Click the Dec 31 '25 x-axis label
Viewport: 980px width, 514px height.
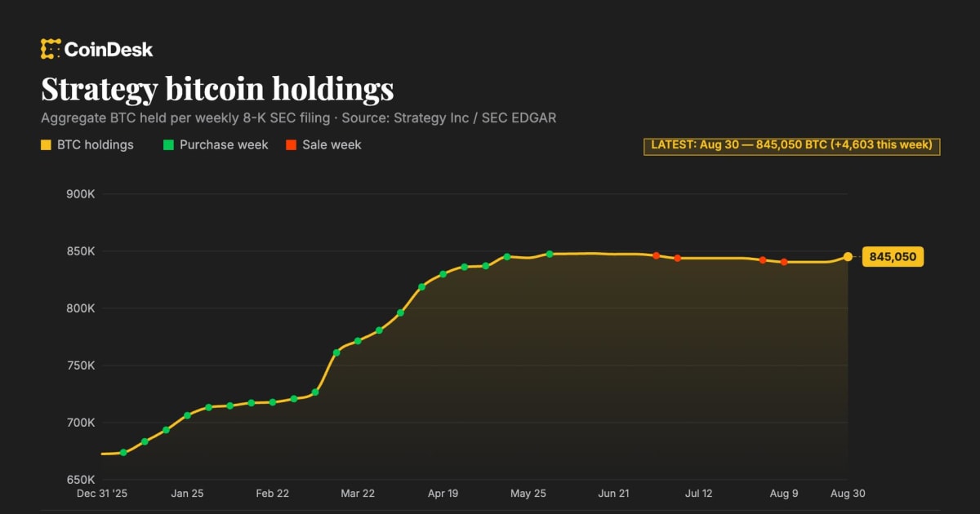(x=102, y=494)
